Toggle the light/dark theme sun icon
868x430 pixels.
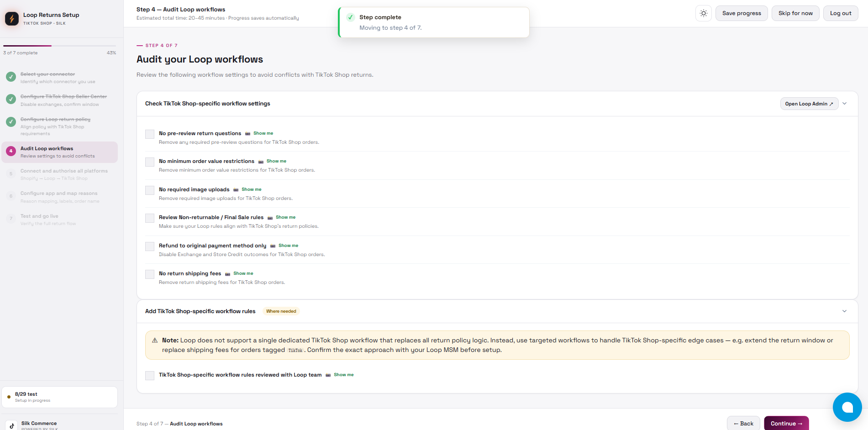point(704,13)
